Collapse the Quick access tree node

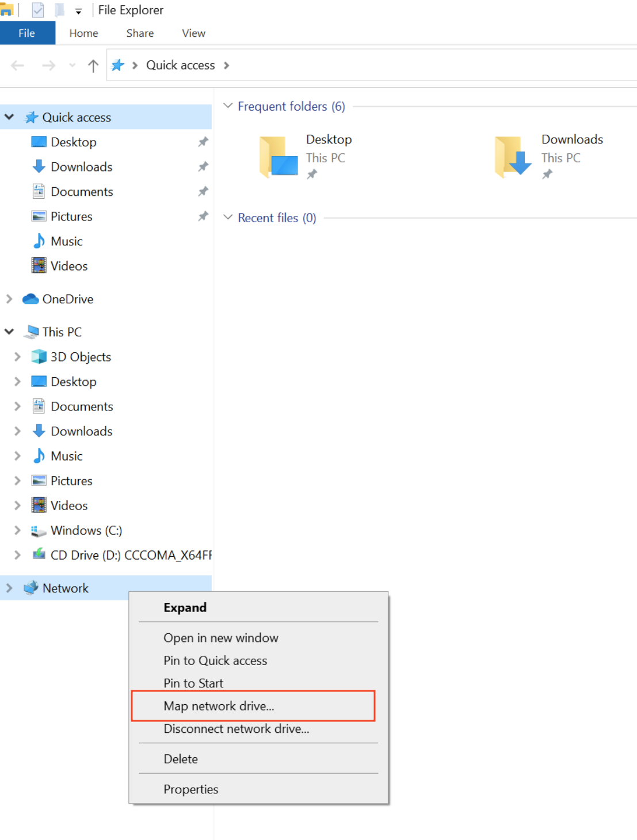point(9,117)
